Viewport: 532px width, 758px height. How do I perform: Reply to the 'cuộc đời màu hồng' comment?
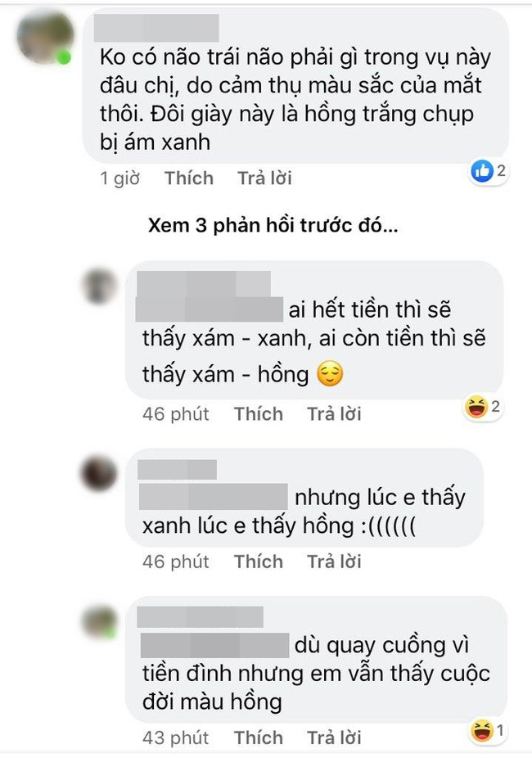point(335,738)
